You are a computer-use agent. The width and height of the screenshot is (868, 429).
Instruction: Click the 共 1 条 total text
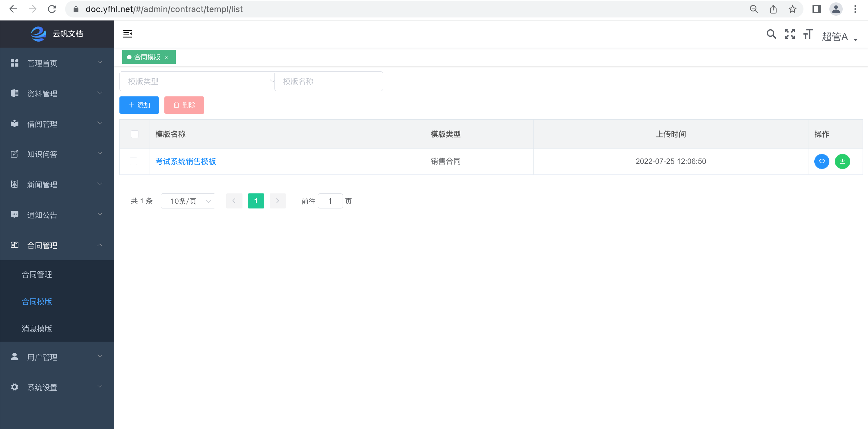141,201
